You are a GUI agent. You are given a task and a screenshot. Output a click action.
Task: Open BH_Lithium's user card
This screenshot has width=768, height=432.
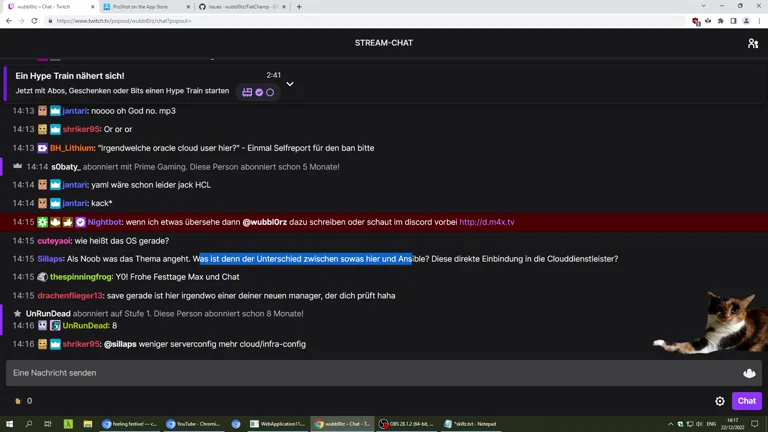point(72,148)
